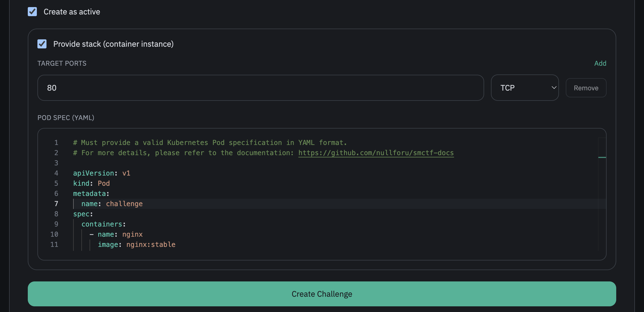Click the Create Challenge button
The width and height of the screenshot is (644, 312).
pyautogui.click(x=321, y=294)
